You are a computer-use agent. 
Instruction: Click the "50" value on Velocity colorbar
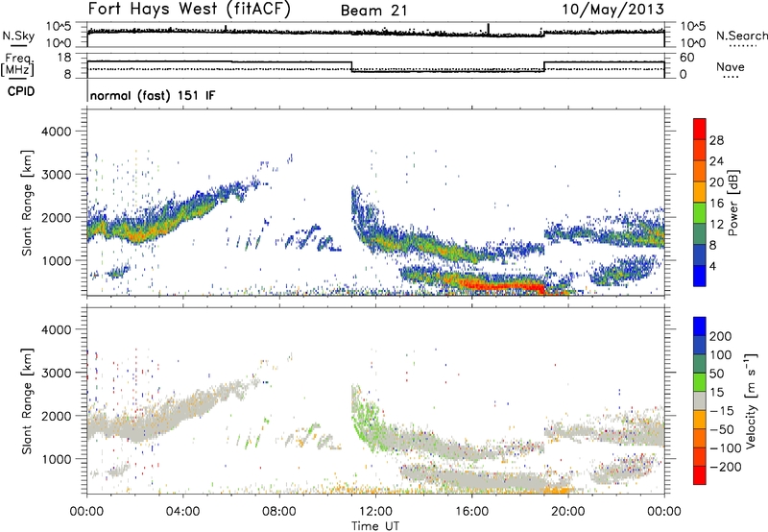pos(716,374)
